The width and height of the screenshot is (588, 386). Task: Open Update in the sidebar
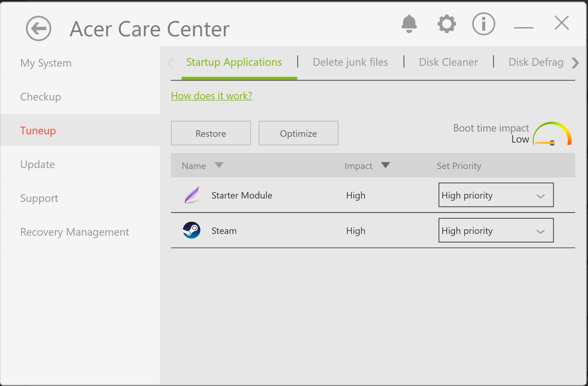click(38, 164)
